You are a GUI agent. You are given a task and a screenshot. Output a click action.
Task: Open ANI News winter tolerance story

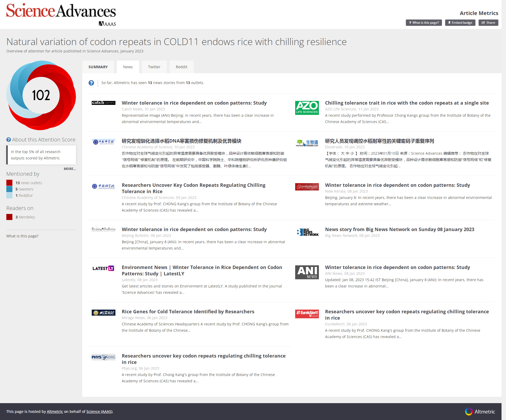397,267
